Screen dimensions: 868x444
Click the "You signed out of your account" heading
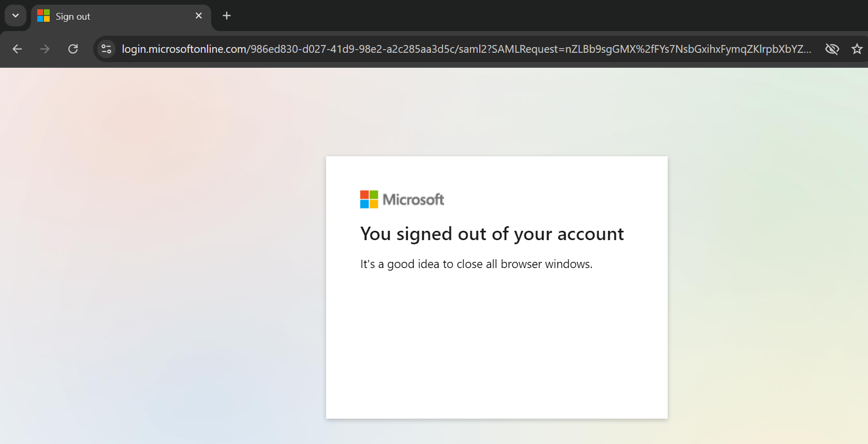point(492,234)
